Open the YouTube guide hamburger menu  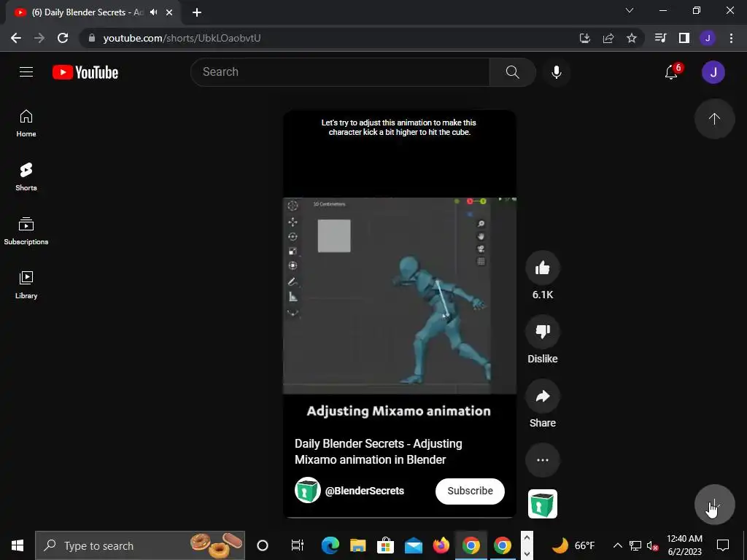pos(26,72)
